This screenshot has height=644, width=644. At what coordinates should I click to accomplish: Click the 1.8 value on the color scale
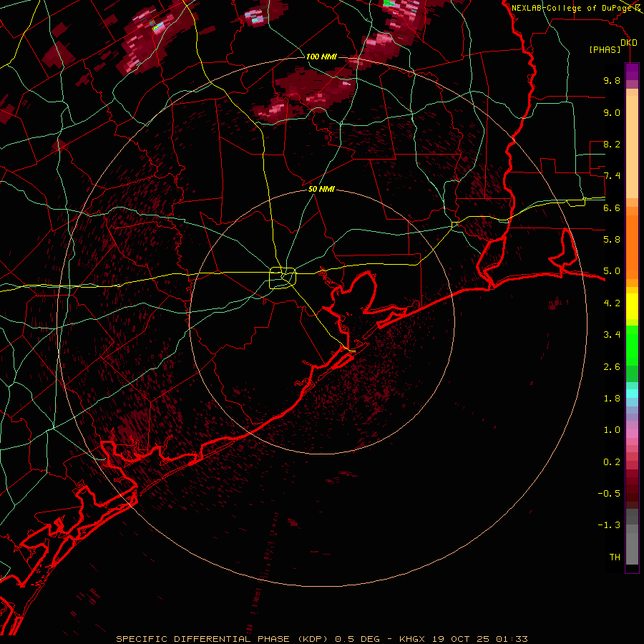[x=612, y=399]
